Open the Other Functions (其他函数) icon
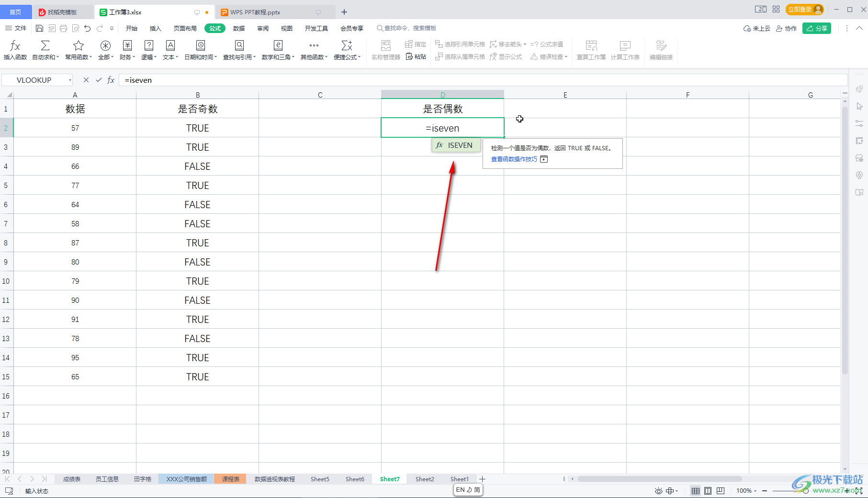This screenshot has height=498, width=868. [314, 50]
